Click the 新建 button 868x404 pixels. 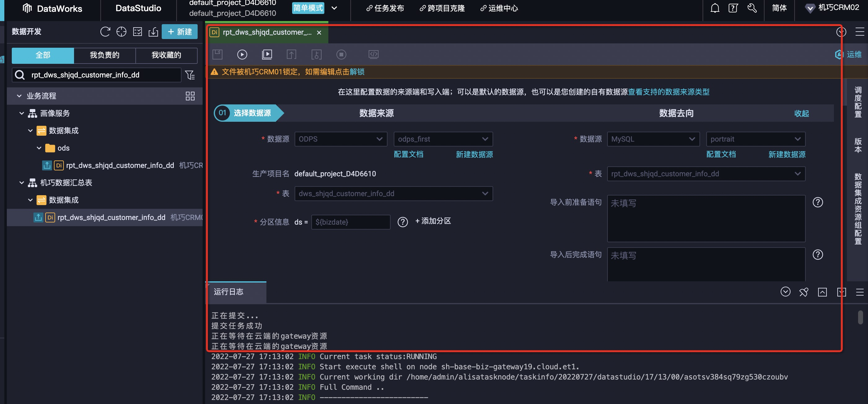[180, 32]
